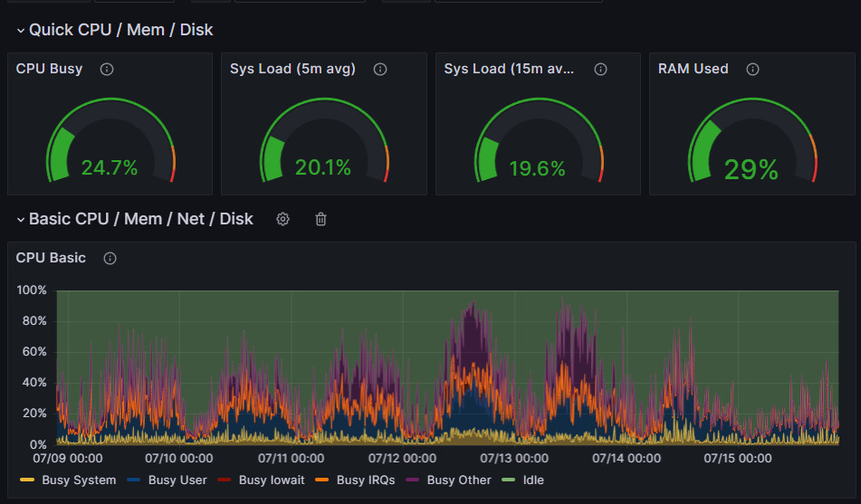861x504 pixels.
Task: Click Busy Other purple legend color swatch
Action: tap(412, 480)
